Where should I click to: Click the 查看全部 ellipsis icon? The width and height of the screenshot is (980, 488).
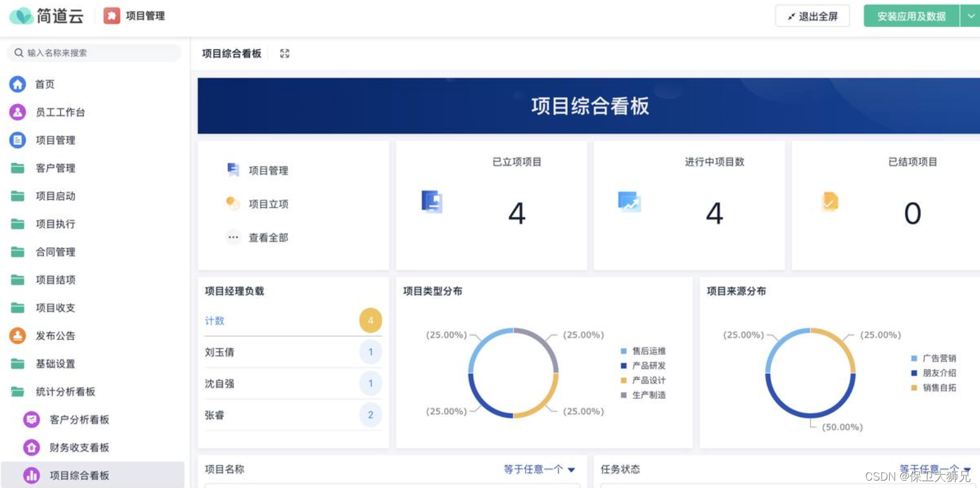click(x=233, y=237)
